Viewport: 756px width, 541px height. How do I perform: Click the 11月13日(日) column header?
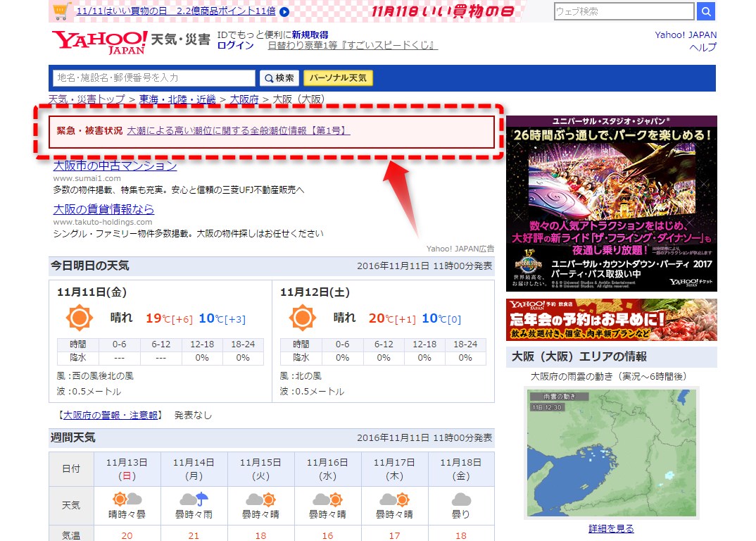(x=127, y=469)
